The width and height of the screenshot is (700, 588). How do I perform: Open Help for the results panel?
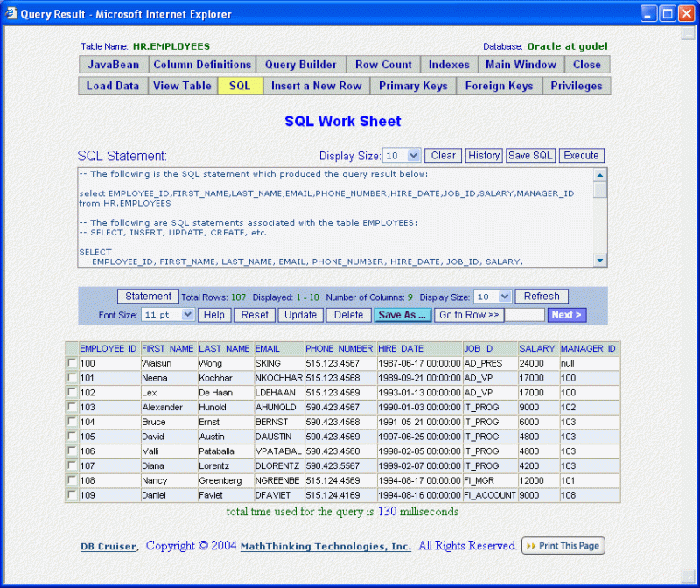[213, 314]
